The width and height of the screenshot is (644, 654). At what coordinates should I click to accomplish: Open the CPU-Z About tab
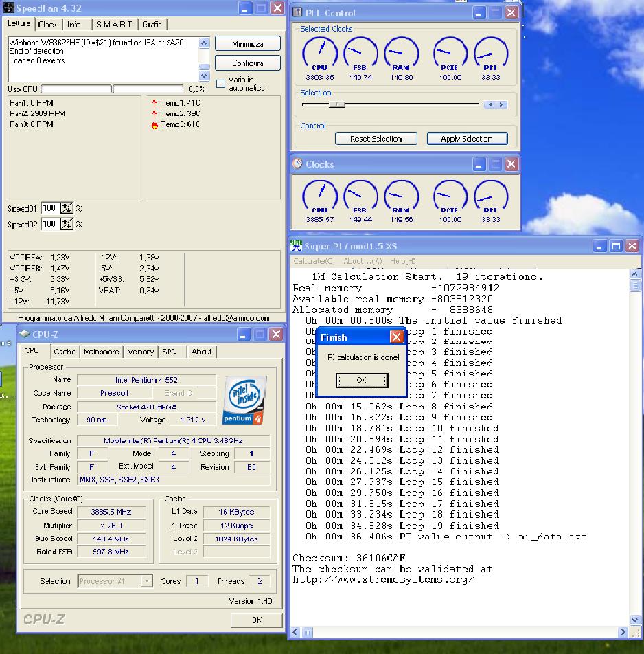click(201, 352)
